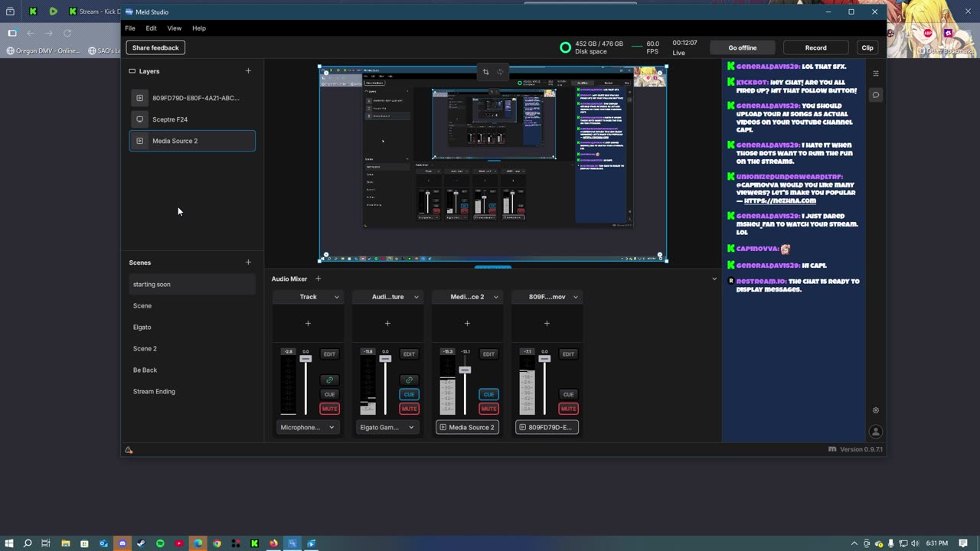Open the Help menu

(199, 28)
